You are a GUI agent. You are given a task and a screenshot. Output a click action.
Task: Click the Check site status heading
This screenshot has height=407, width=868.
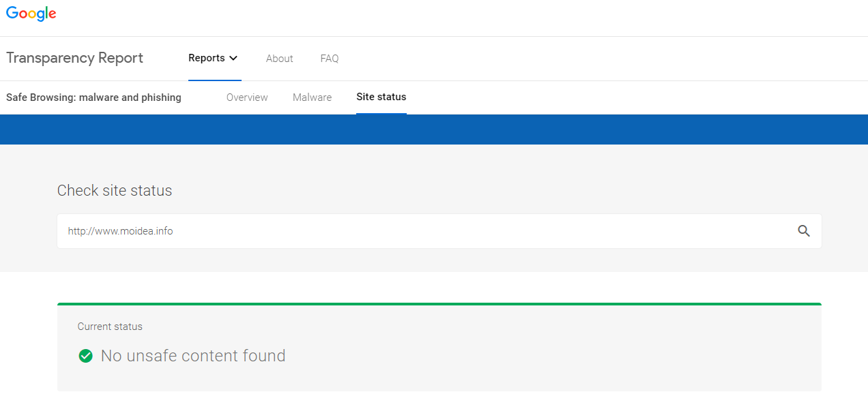115,191
